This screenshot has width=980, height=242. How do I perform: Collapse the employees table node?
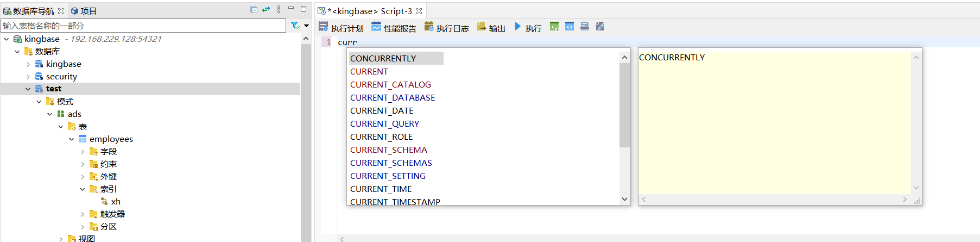tap(72, 139)
